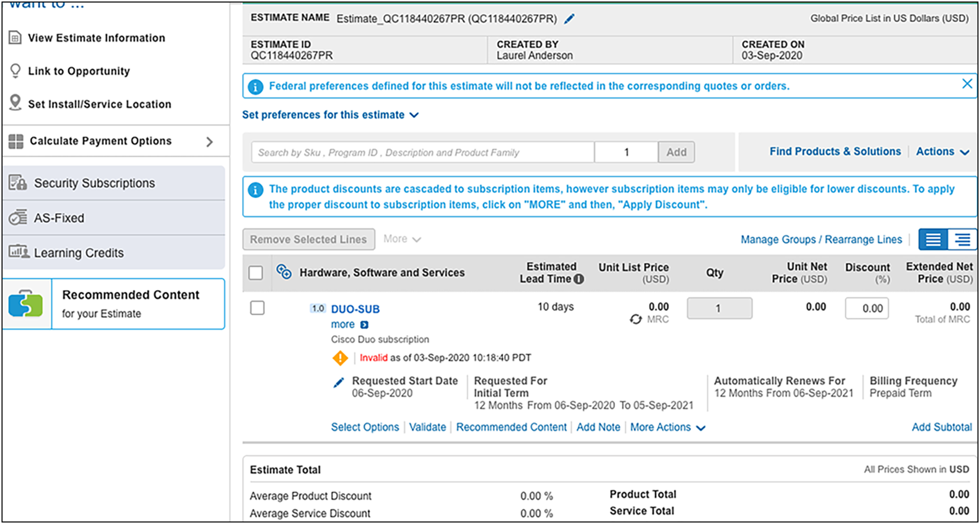Switch to the compact list view icon
Image resolution: width=980 pixels, height=524 pixels.
[x=933, y=239]
